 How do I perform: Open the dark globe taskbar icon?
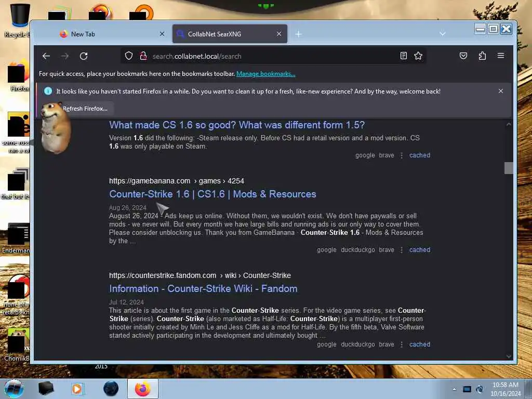(x=111, y=389)
